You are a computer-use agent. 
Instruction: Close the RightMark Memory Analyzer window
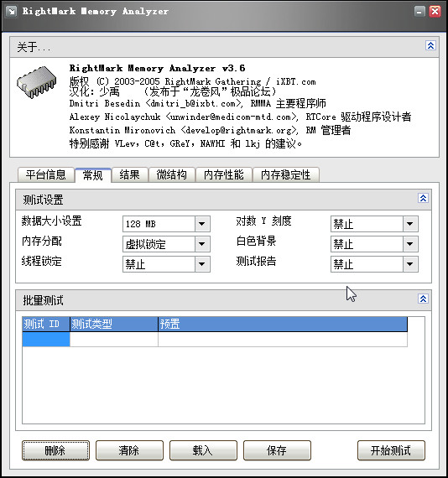tap(435, 12)
